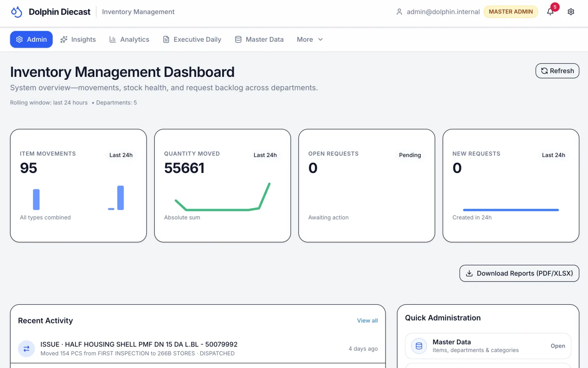Click the Last 24h badge on New Requests
The width and height of the screenshot is (588, 368).
pos(554,155)
